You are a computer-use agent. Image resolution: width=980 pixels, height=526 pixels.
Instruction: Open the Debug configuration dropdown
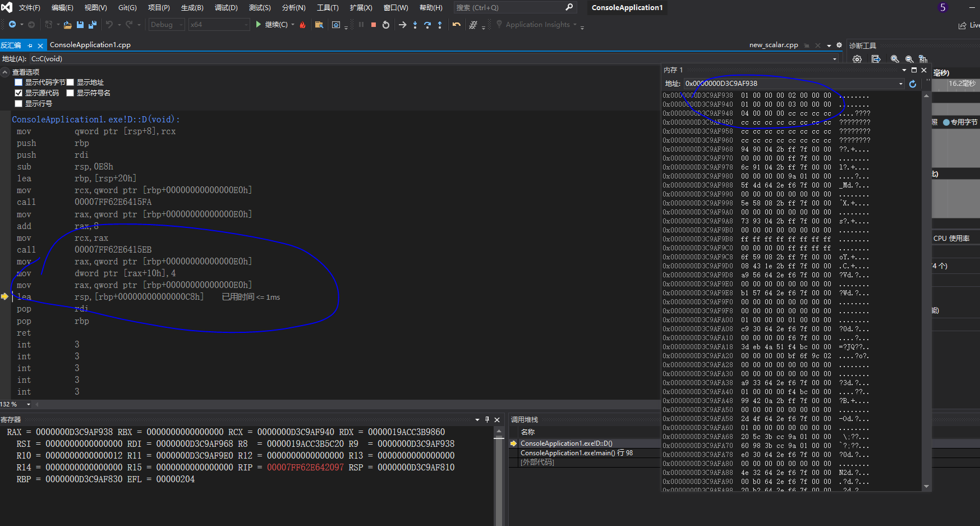[167, 25]
